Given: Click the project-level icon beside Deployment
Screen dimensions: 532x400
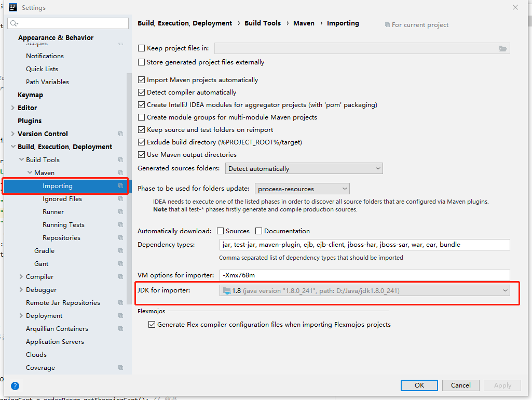Looking at the screenshot, I should (x=120, y=316).
